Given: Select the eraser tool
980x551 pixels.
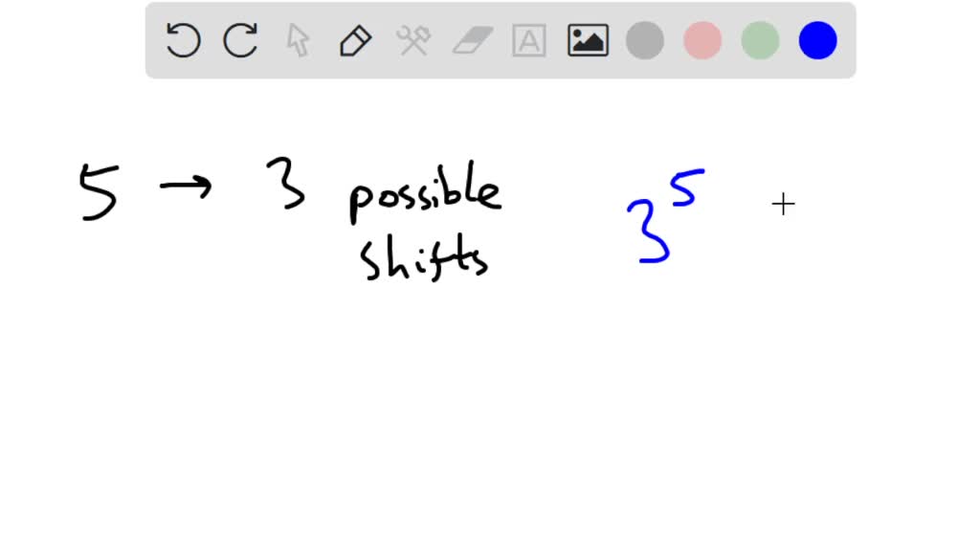Looking at the screenshot, I should pyautogui.click(x=473, y=40).
